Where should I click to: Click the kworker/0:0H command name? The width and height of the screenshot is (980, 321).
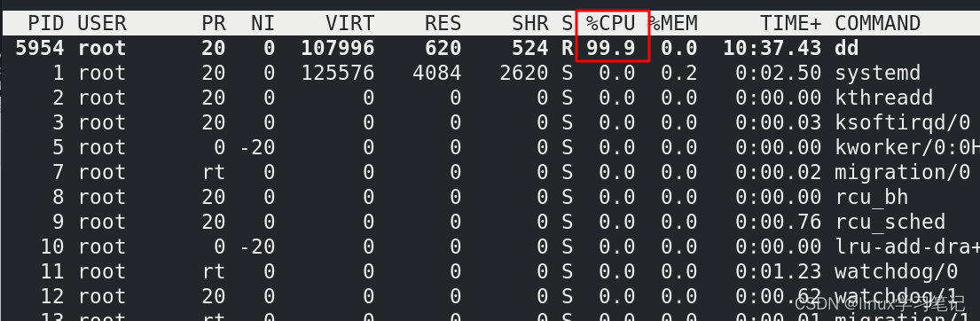coord(907,147)
